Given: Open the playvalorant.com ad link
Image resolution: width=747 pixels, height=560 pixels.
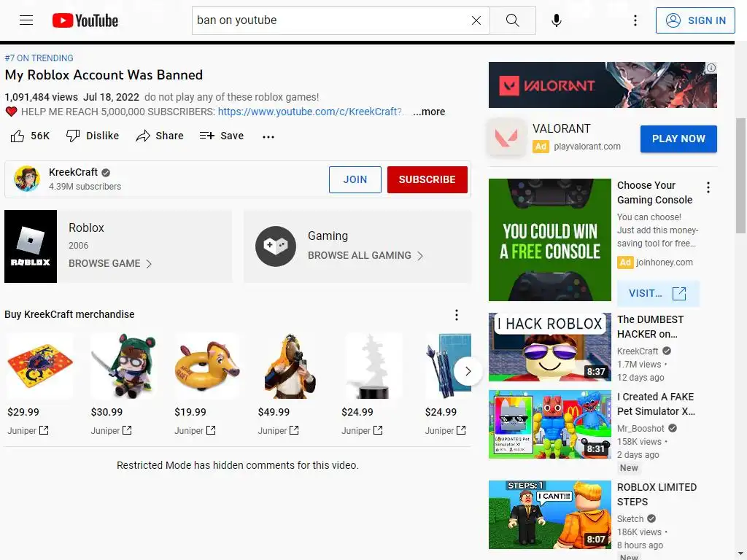Looking at the screenshot, I should click(x=587, y=146).
